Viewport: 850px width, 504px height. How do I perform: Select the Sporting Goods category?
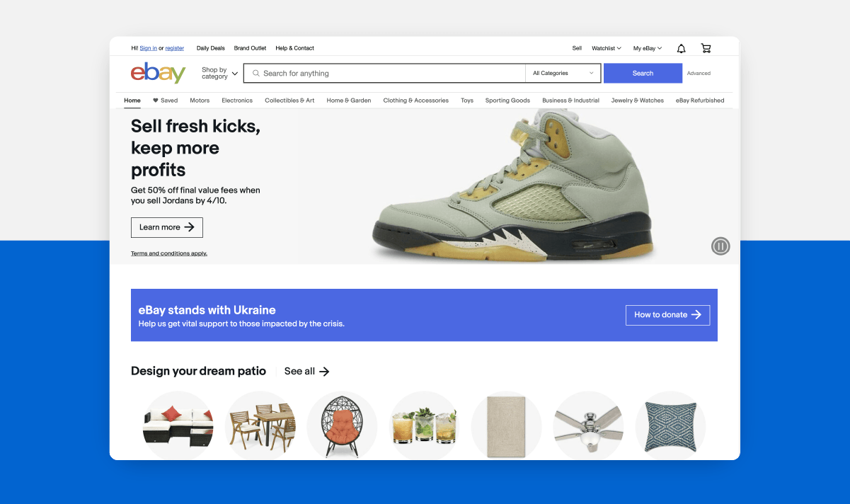click(507, 100)
